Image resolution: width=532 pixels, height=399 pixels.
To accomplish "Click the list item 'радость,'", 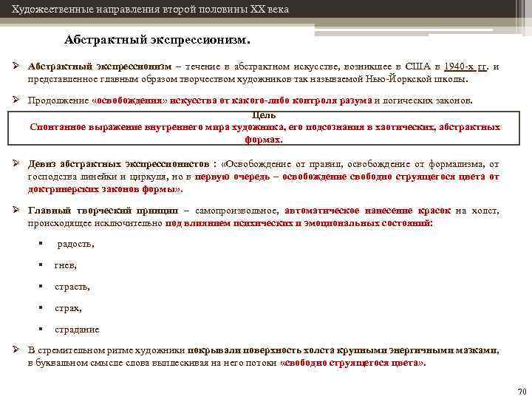I will pyautogui.click(x=75, y=244).
